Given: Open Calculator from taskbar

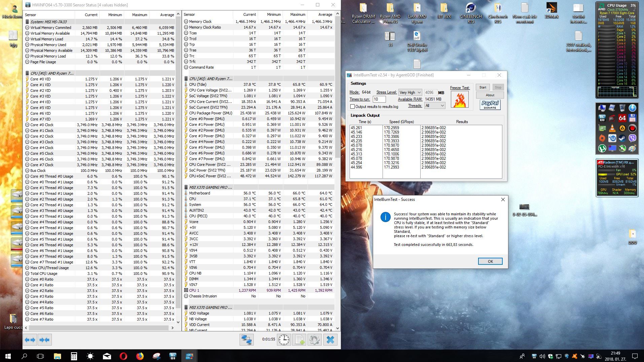Looking at the screenshot, I should (74, 356).
